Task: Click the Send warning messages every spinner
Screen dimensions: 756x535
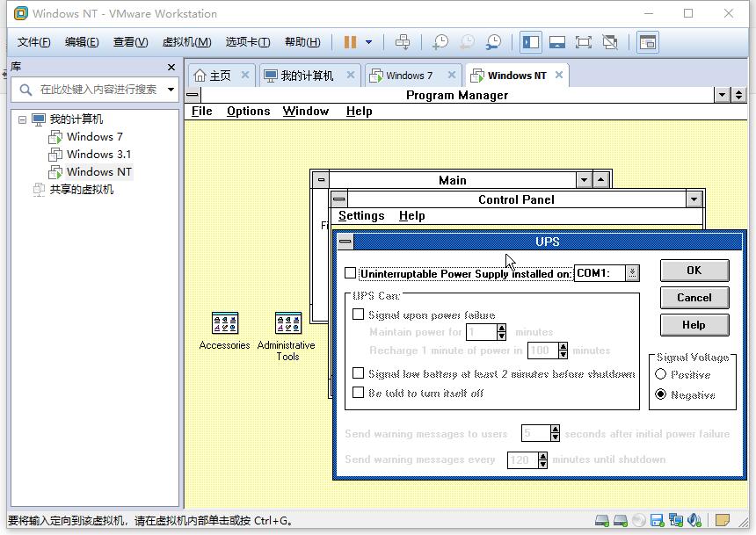Action: pyautogui.click(x=542, y=459)
